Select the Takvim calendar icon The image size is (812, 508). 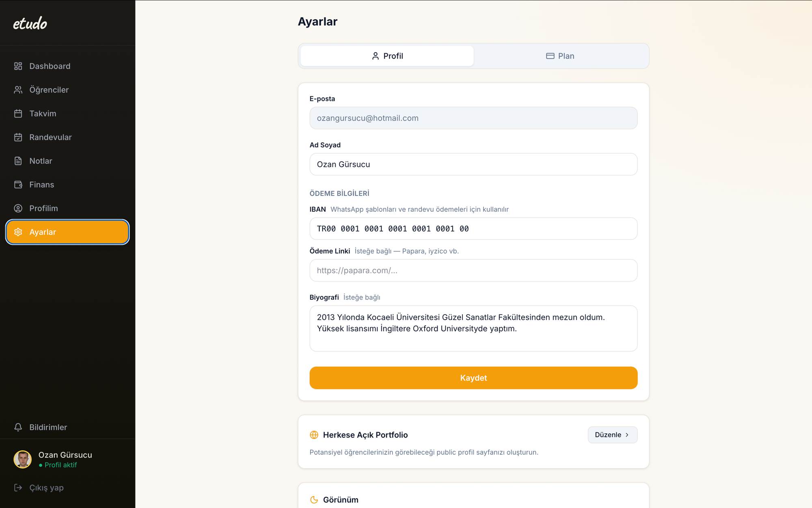18,113
